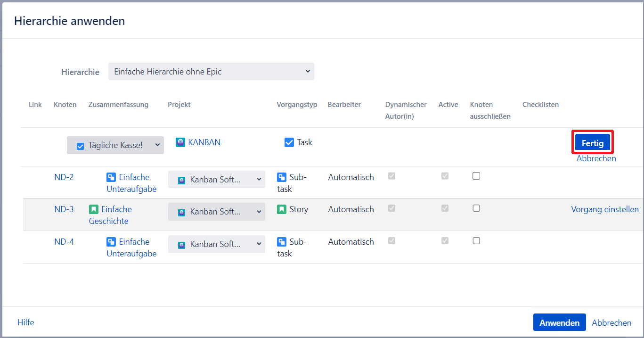Click the KANBAN project avatar icon
The height and width of the screenshot is (338, 644).
tap(180, 142)
